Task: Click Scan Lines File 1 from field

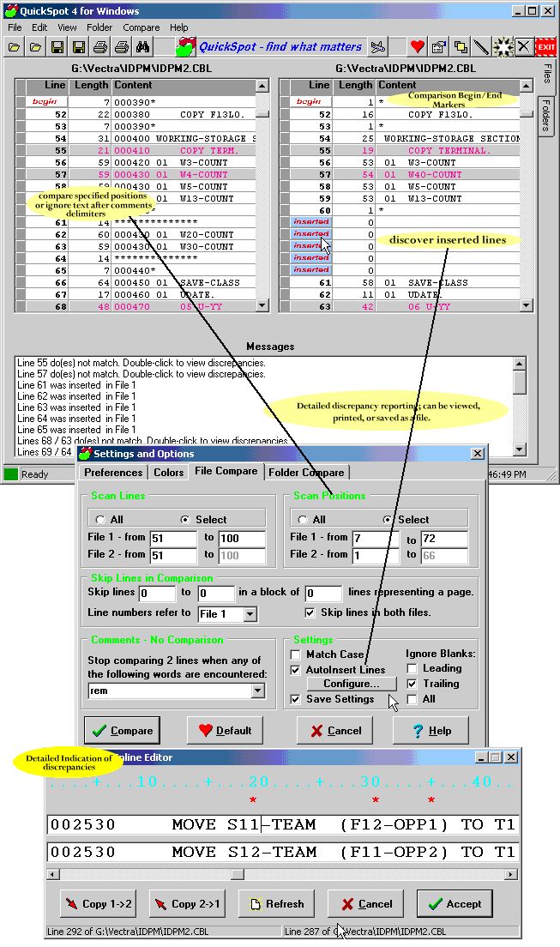Action: pos(173,538)
